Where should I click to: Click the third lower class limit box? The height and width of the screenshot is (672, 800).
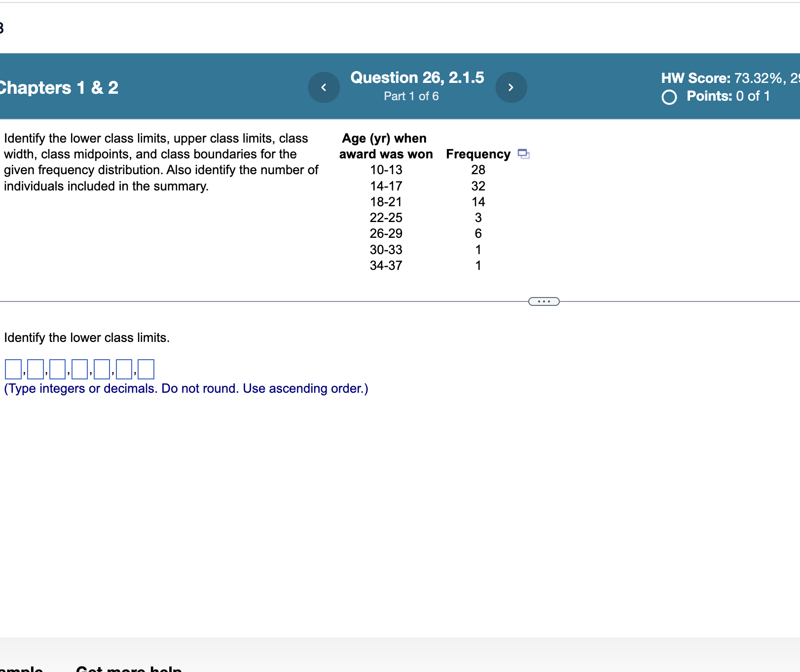click(57, 369)
